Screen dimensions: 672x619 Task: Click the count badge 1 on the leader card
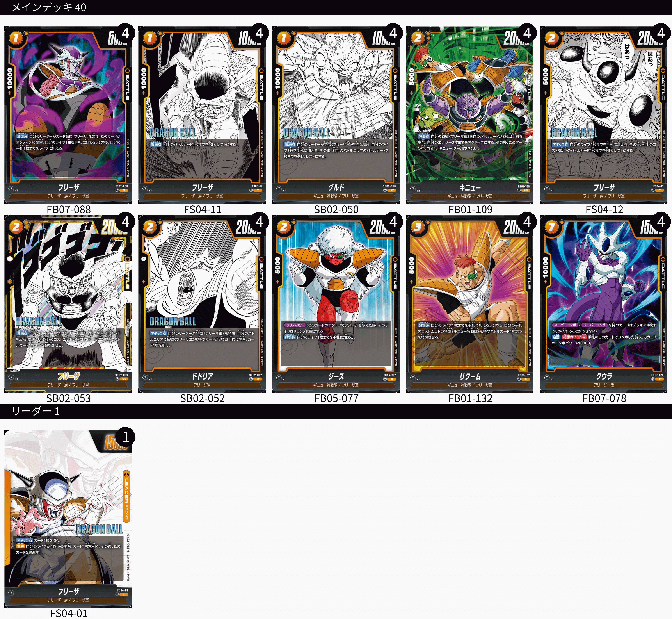point(125,437)
